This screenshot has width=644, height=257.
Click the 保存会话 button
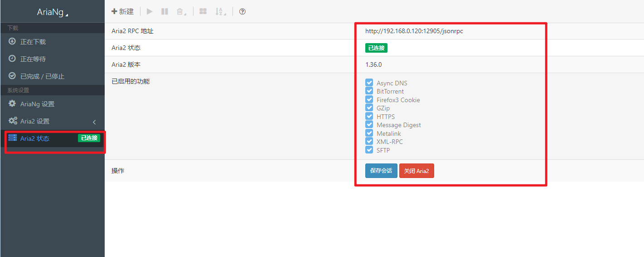pyautogui.click(x=381, y=171)
